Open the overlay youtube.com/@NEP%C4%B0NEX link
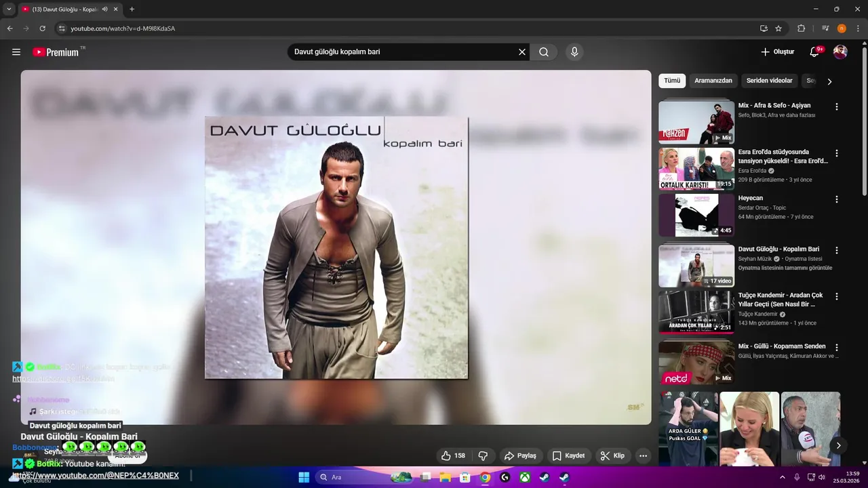This screenshot has width=868, height=488. click(96, 476)
